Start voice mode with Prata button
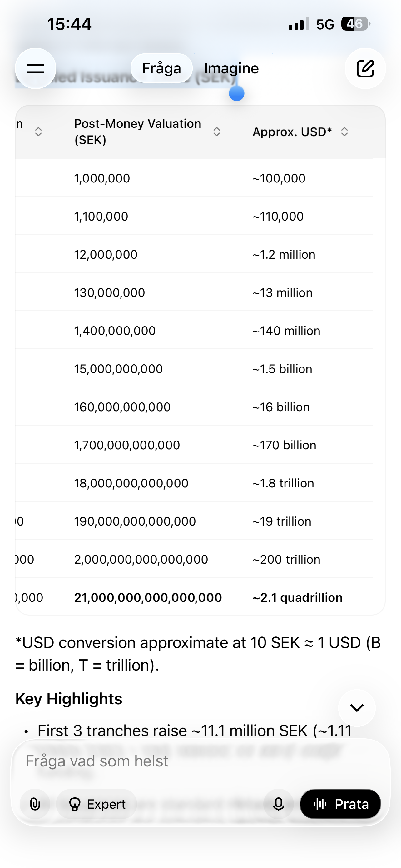The height and width of the screenshot is (868, 401). [x=340, y=804]
